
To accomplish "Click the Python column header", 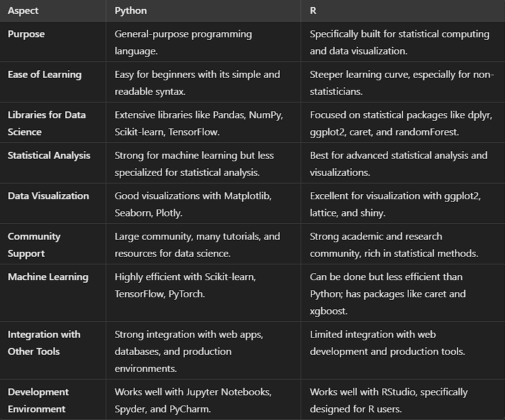I will tap(130, 11).
